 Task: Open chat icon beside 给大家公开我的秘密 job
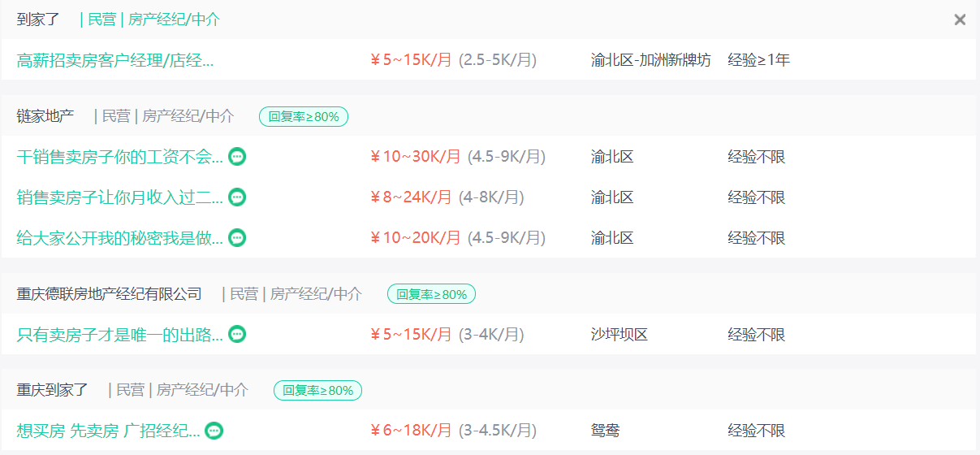(237, 238)
